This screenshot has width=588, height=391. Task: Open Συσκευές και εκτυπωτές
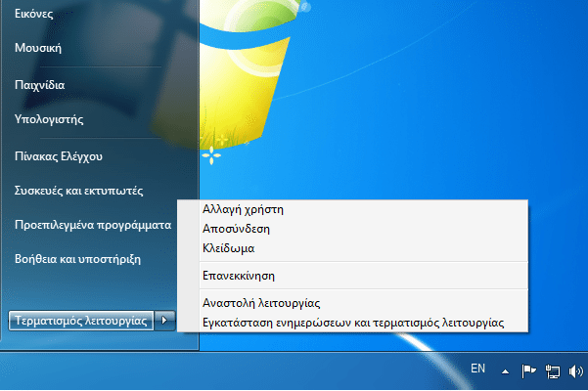[78, 191]
